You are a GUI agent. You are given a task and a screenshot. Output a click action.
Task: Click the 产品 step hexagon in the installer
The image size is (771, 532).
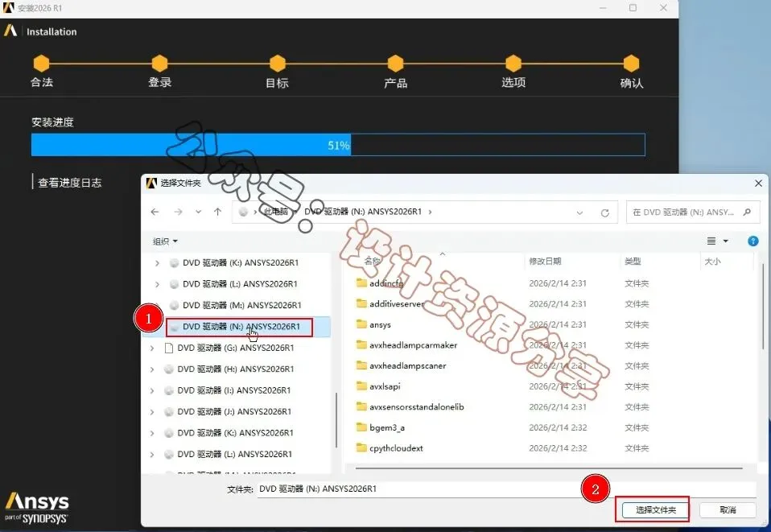click(395, 63)
